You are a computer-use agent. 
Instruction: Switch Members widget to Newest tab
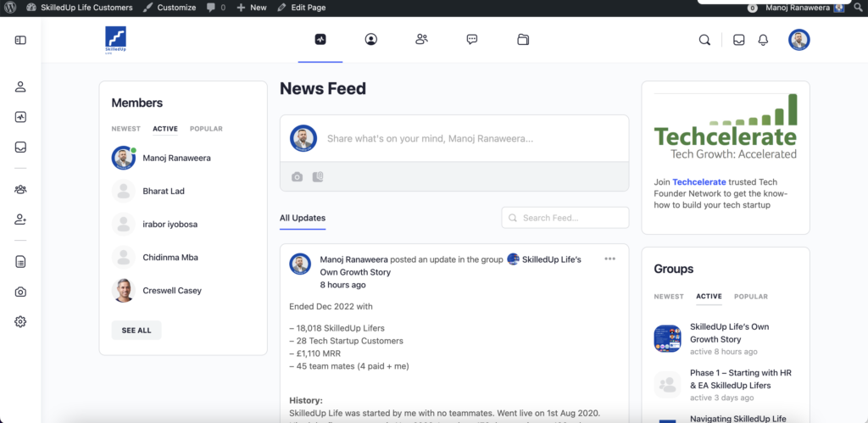pyautogui.click(x=126, y=129)
